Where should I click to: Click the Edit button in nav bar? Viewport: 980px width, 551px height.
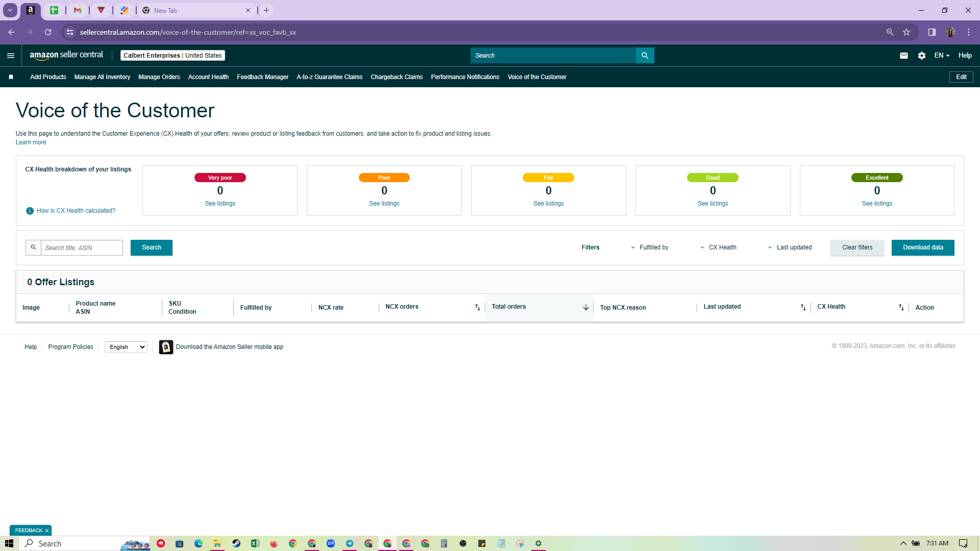(961, 77)
